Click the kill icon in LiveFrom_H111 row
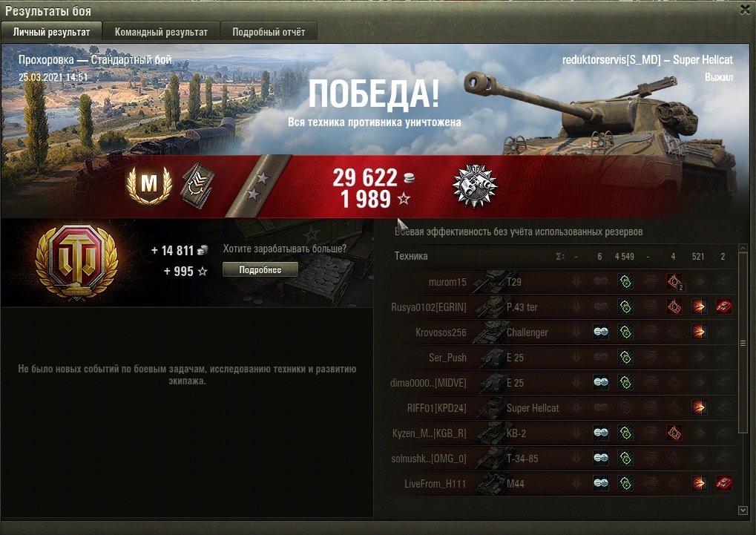Screen dimensions: 756x535 pos(723,483)
